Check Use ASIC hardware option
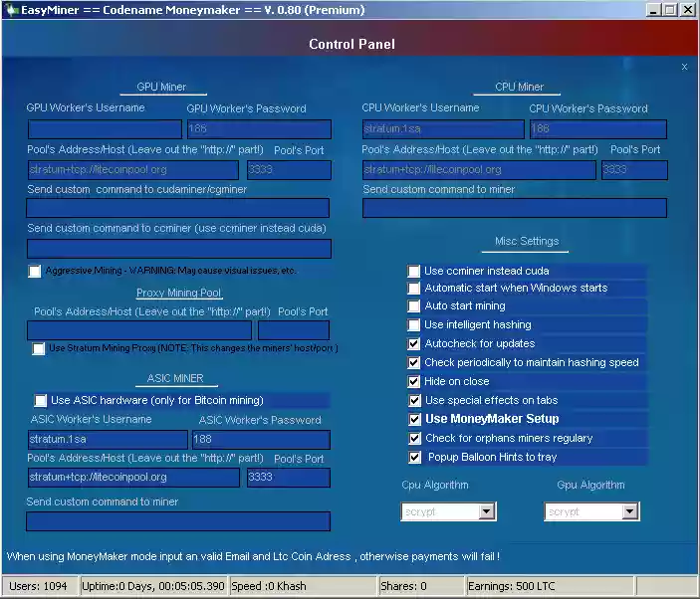Image resolution: width=700 pixels, height=599 pixels. tap(40, 400)
